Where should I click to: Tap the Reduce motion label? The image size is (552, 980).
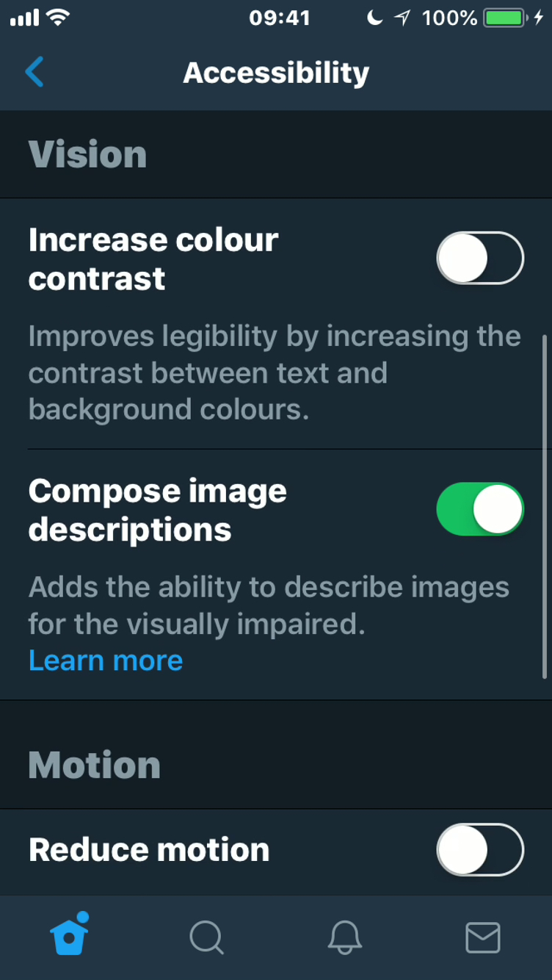click(148, 850)
